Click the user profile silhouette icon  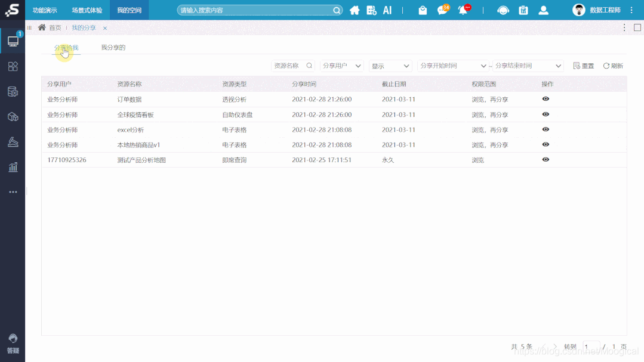543,10
